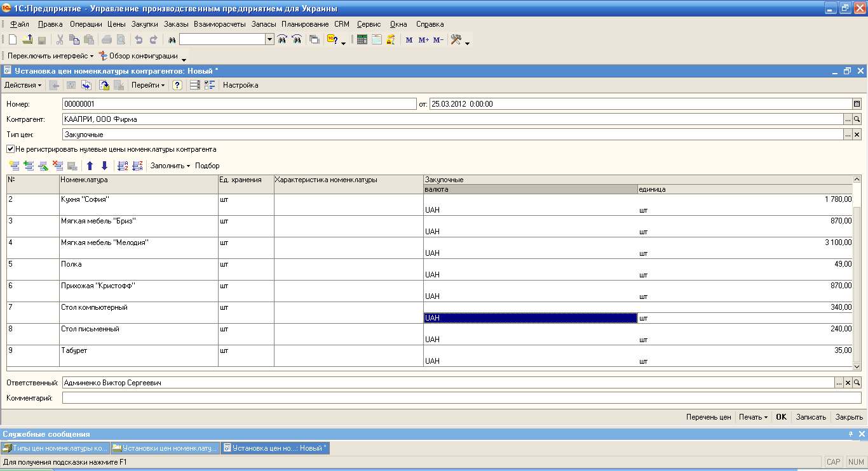Click the Edit row pencil icon
Viewport: 868px width, 471px height.
pyautogui.click(x=43, y=166)
